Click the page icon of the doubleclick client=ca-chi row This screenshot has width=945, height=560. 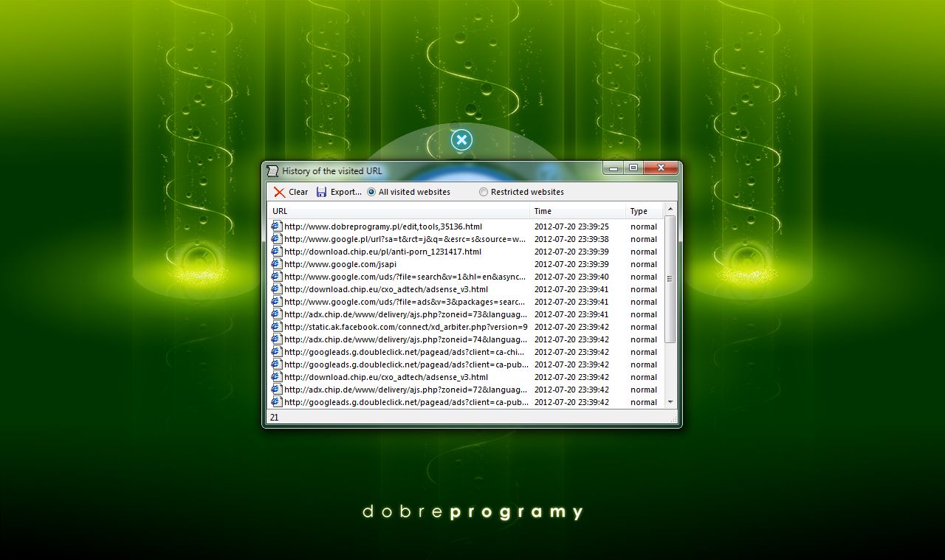277,352
